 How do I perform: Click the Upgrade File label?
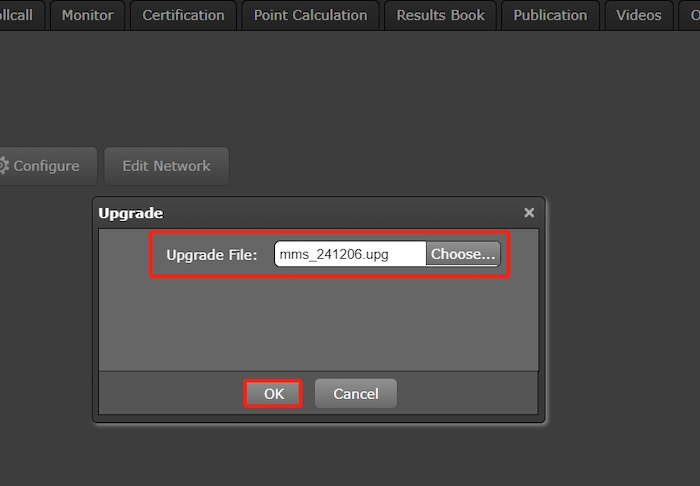[212, 255]
